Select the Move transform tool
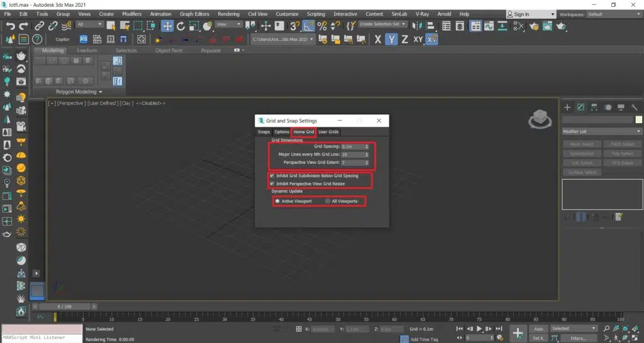This screenshot has height=343, width=644. (167, 26)
